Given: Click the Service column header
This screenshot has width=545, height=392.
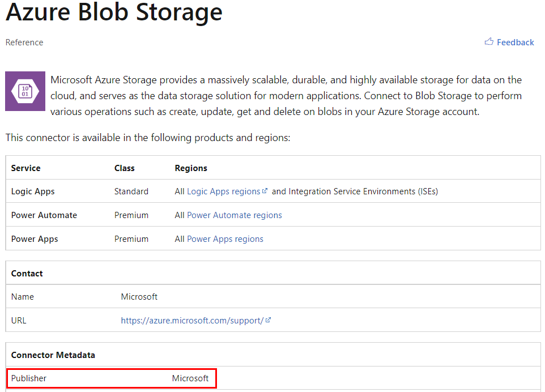Looking at the screenshot, I should click(x=25, y=168).
